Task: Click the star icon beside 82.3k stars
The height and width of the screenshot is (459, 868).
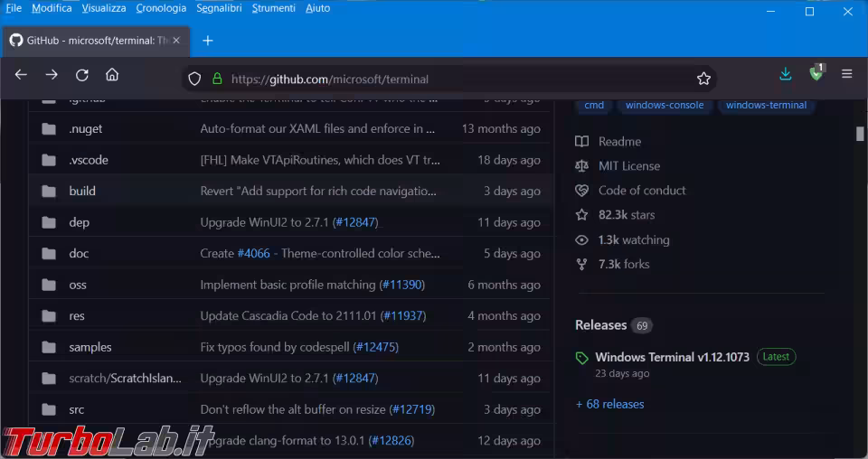Action: tap(581, 214)
